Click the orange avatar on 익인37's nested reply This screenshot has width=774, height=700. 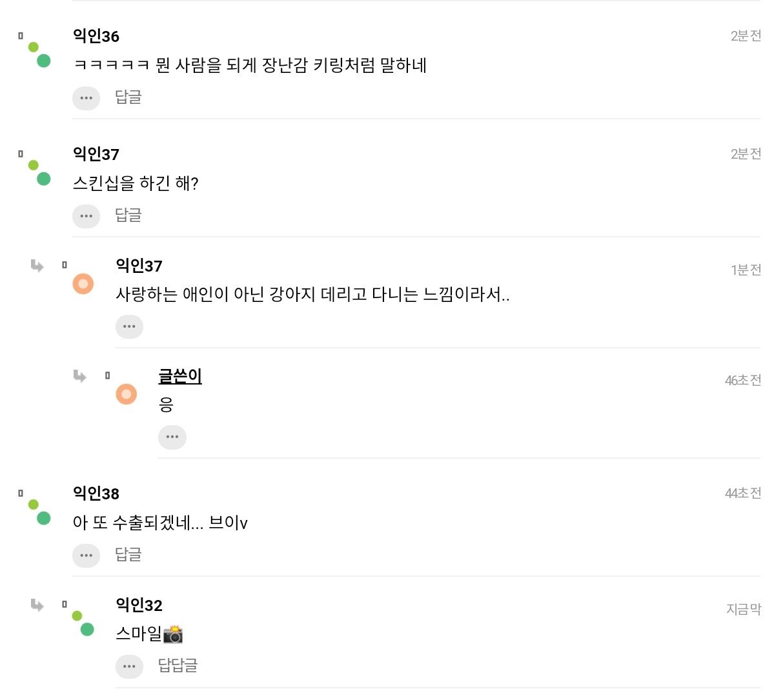83,284
